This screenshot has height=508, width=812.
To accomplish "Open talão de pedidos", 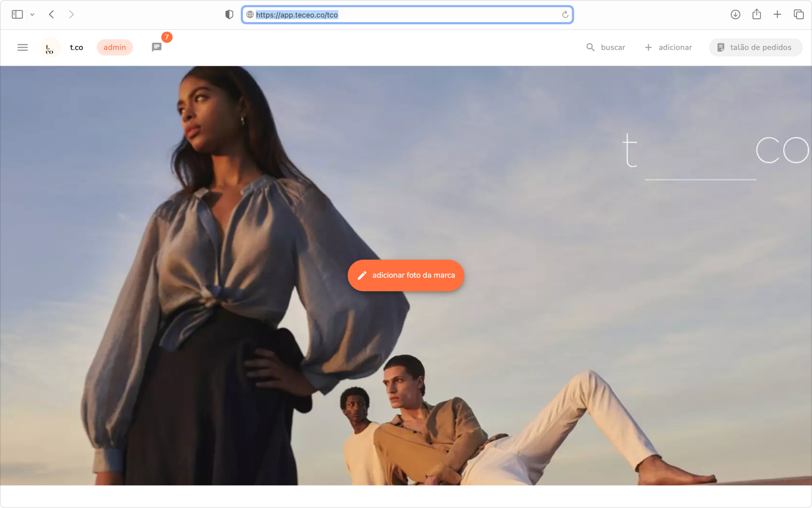I will [x=755, y=47].
